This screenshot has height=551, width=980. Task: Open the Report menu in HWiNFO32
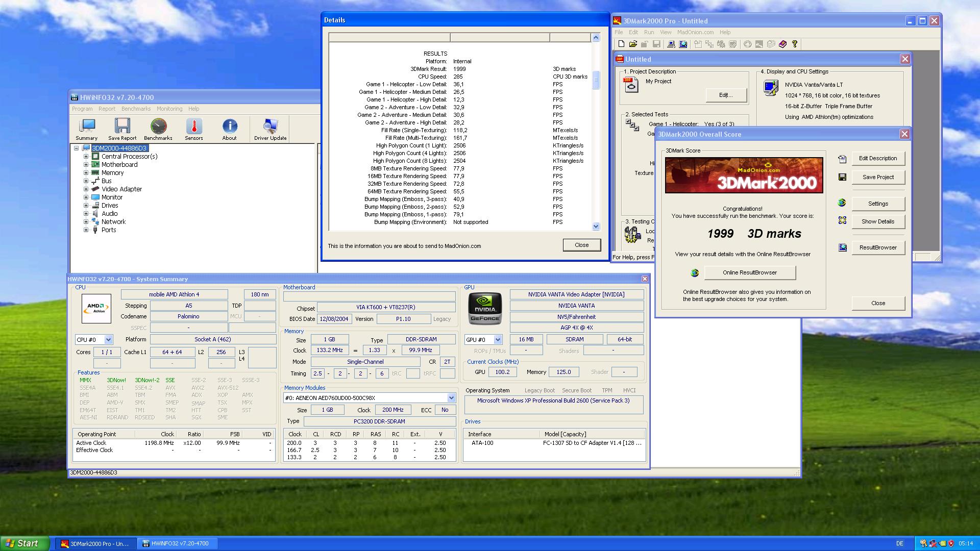click(x=107, y=109)
